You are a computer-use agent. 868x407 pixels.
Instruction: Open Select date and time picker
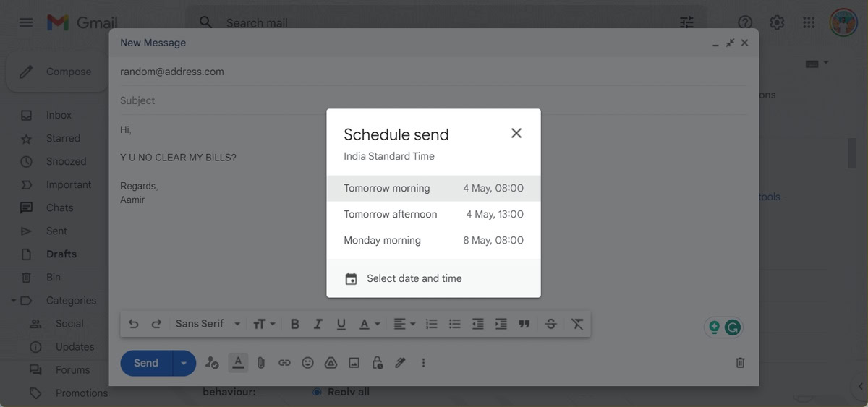(433, 278)
